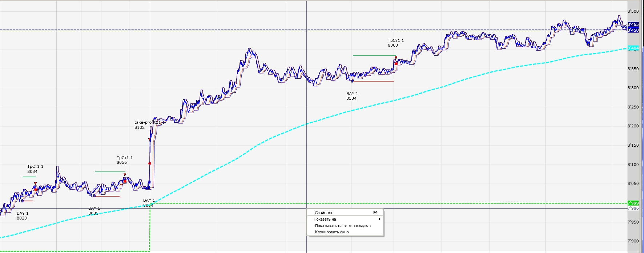Click the 7'900 price axis label
Viewport: 644px width, 253px height.
(x=633, y=241)
